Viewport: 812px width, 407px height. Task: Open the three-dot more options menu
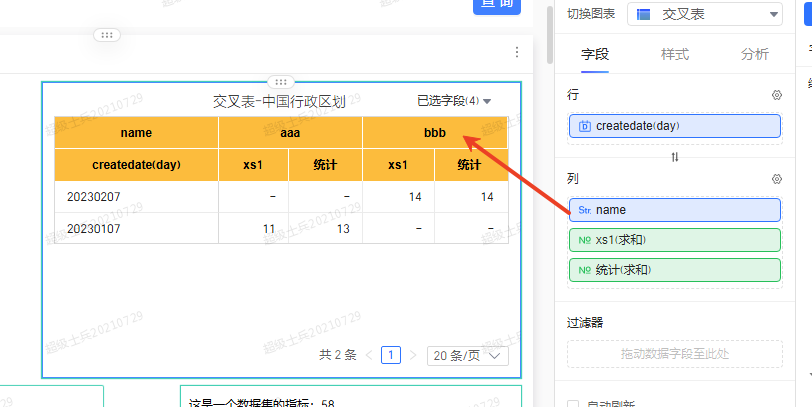(516, 52)
